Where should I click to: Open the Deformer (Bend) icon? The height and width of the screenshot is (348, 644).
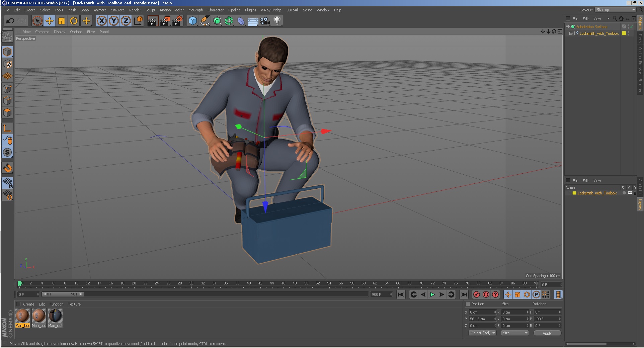241,21
